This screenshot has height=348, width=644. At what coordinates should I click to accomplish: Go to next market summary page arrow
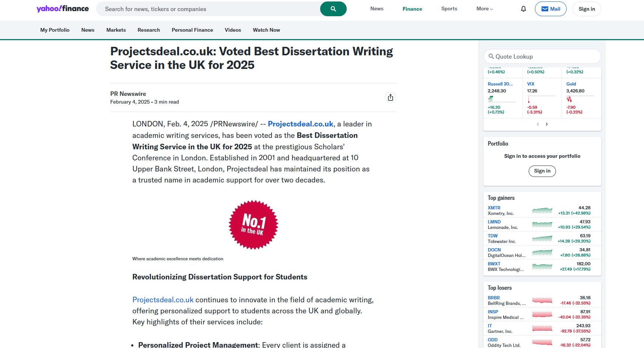point(547,124)
